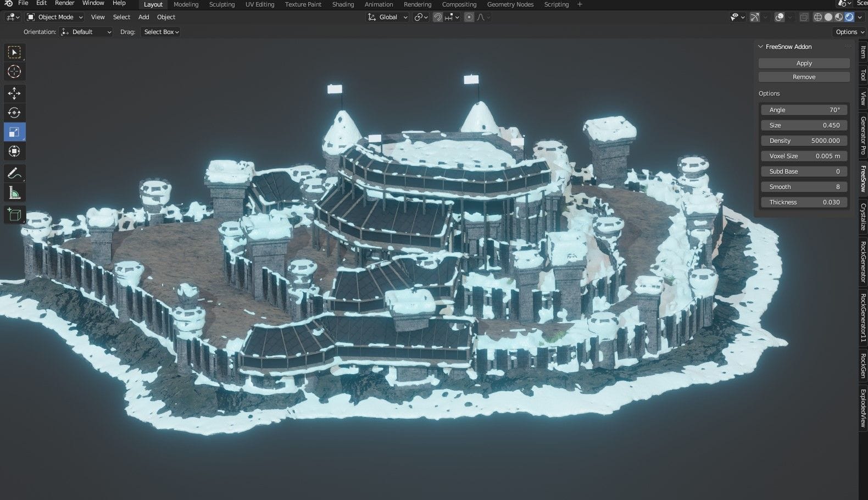Open the RockGenerator sidebar tab
Screen dimensions: 868x500
pyautogui.click(x=863, y=262)
